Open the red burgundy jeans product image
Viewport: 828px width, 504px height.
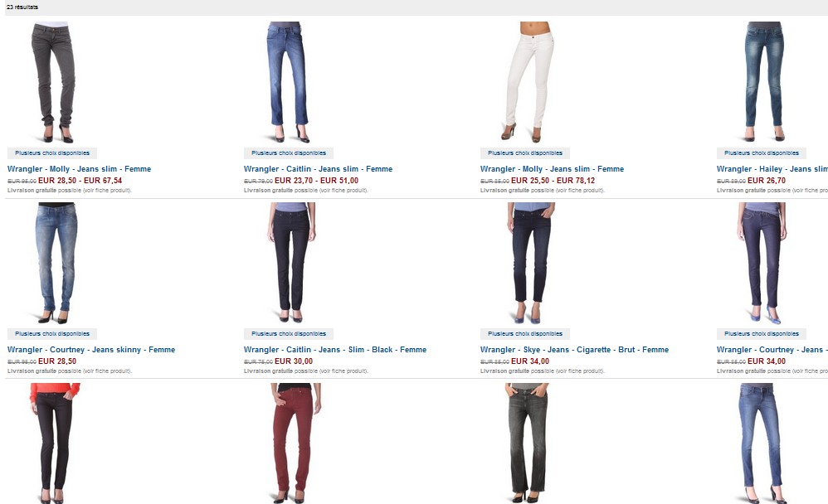tap(295, 443)
